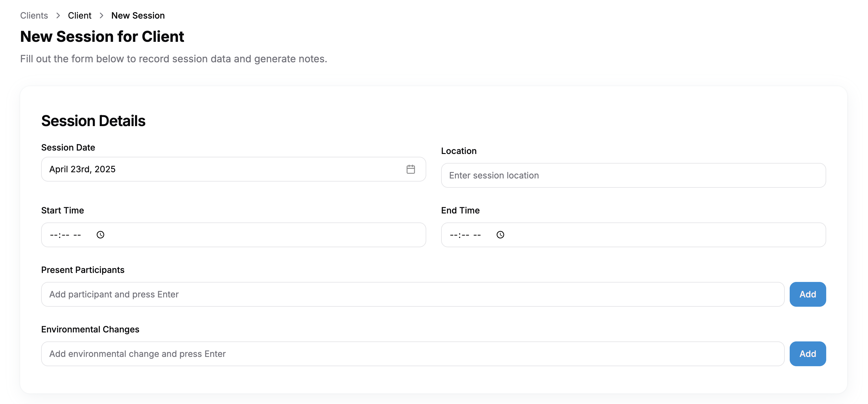
Task: Click the New Session breadcrumb item
Action: pos(138,15)
